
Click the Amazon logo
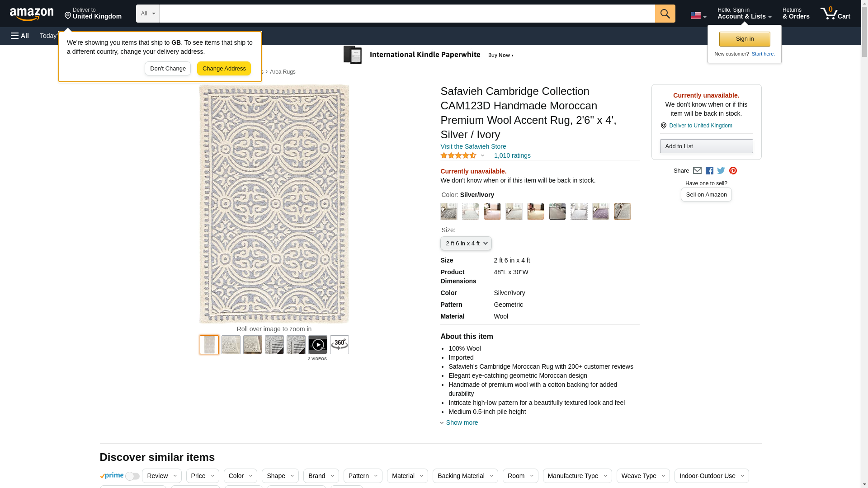[x=32, y=14]
